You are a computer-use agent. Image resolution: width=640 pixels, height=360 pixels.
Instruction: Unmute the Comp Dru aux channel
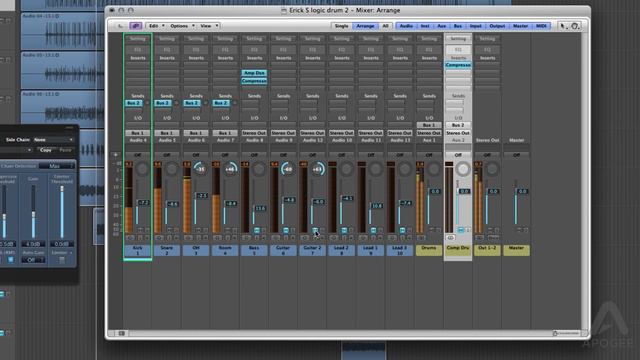coord(460,230)
